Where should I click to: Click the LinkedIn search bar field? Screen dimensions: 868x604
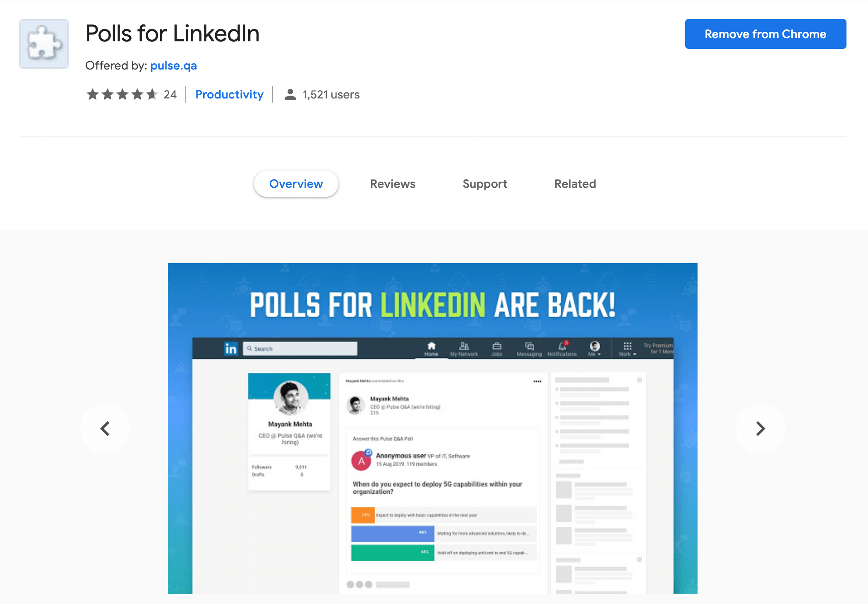301,348
